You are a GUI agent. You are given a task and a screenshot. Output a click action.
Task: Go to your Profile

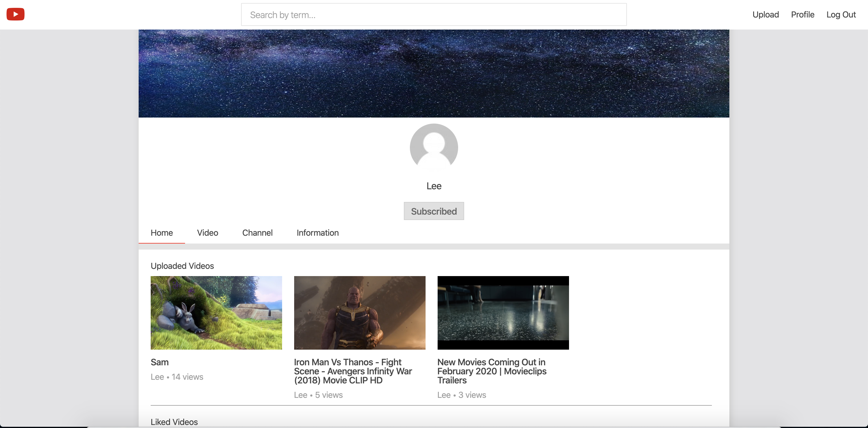[802, 14]
